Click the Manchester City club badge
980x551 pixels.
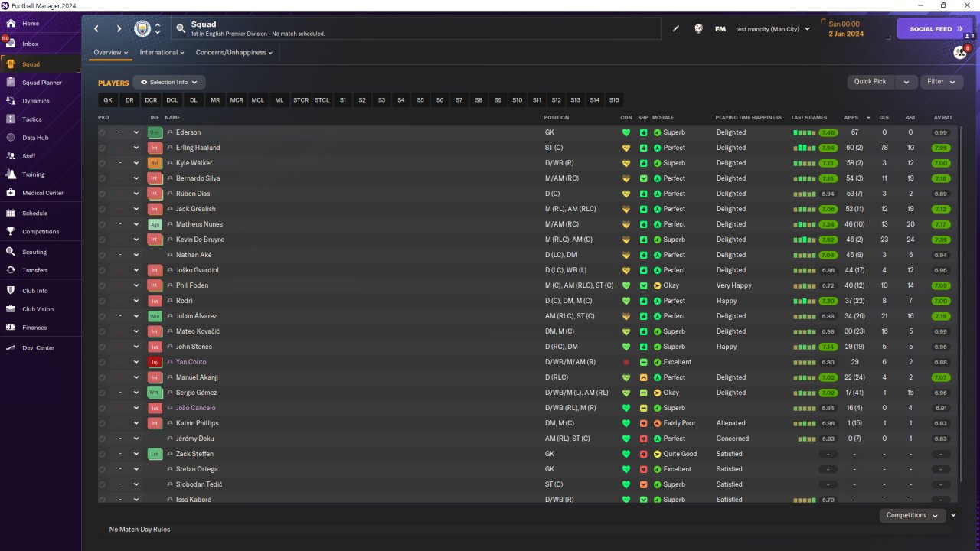pos(142,29)
